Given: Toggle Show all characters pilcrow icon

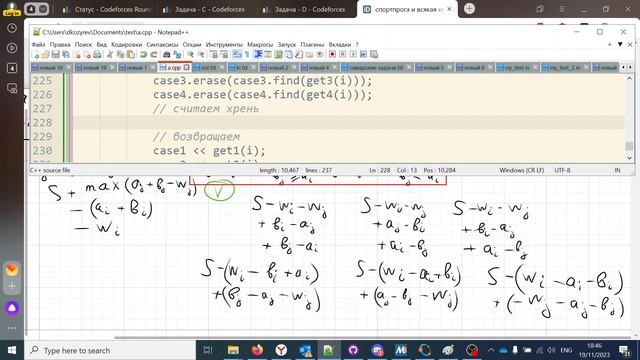Looking at the screenshot, I should pos(247,54).
